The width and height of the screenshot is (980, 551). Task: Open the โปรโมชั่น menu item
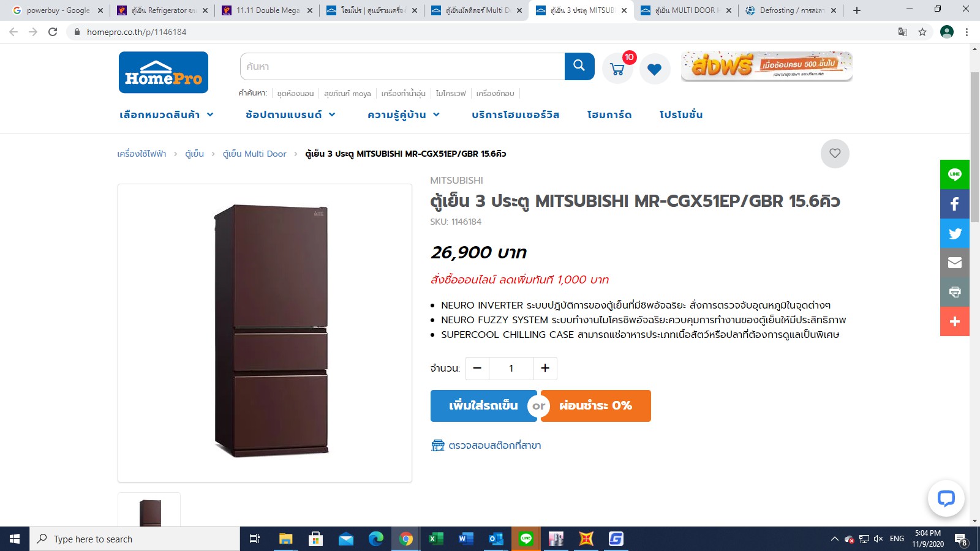681,114
